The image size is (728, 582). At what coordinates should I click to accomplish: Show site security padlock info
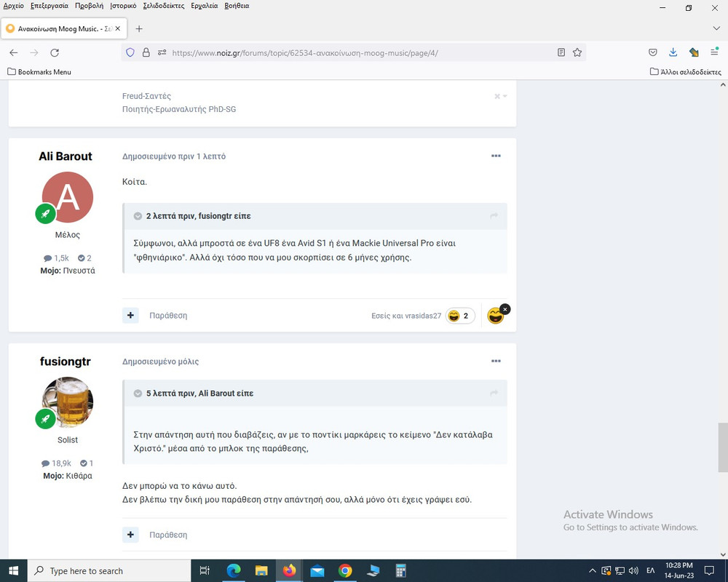(146, 53)
